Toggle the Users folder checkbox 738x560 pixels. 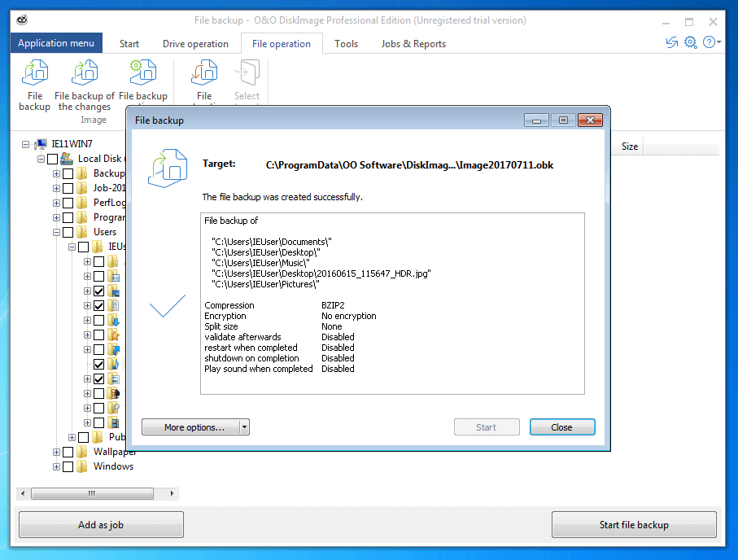point(68,232)
